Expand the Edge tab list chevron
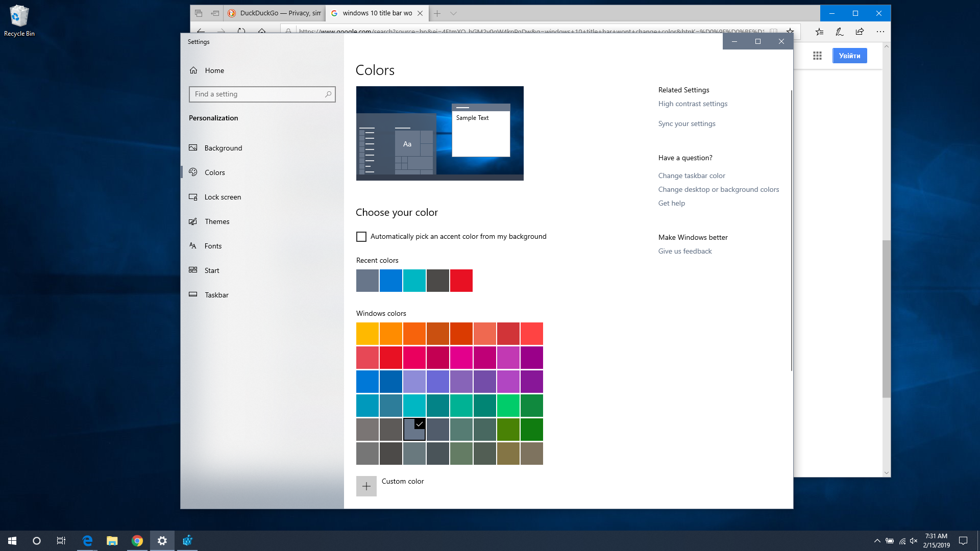 (x=453, y=13)
